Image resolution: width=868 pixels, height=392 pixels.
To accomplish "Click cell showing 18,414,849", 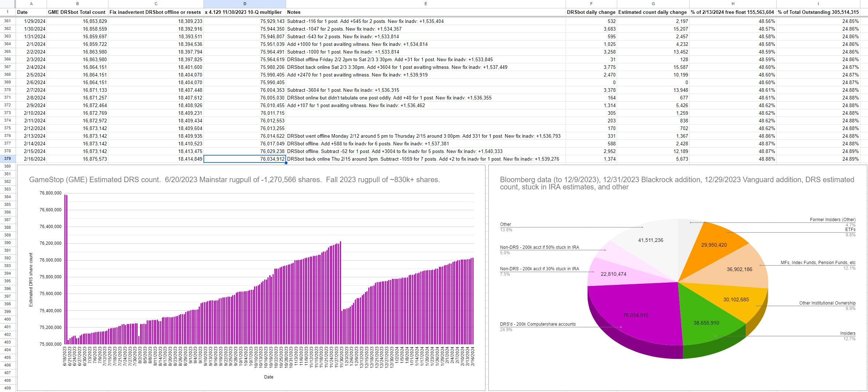I will point(156,159).
